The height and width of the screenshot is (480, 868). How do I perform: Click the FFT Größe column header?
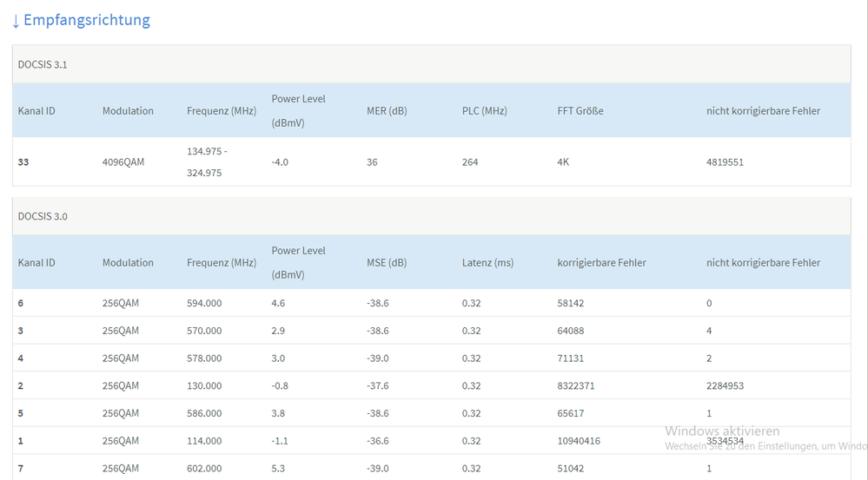click(580, 111)
